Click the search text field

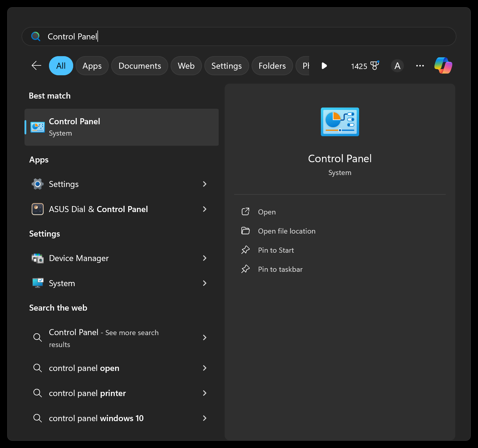[x=239, y=36]
